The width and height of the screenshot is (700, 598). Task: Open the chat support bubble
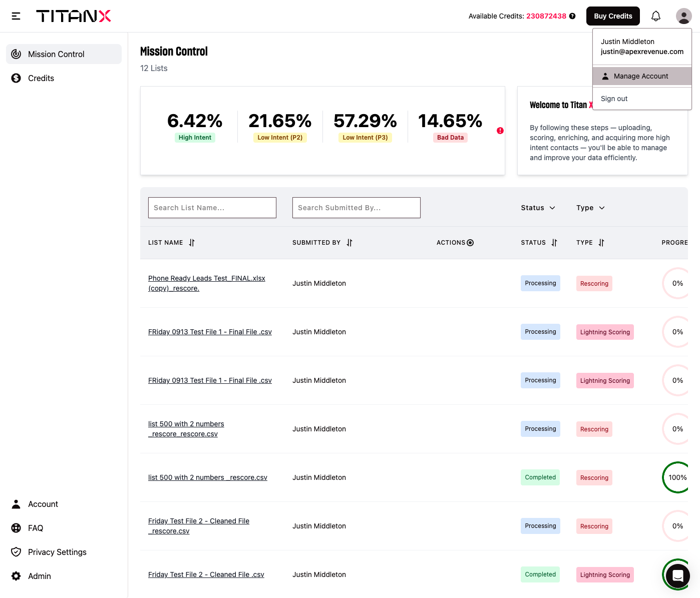[x=678, y=575]
